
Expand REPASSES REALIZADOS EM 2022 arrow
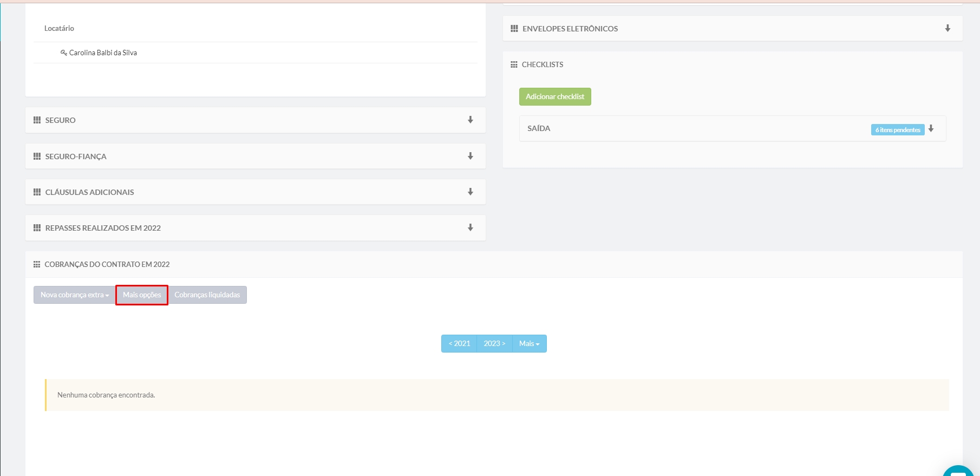tap(470, 227)
